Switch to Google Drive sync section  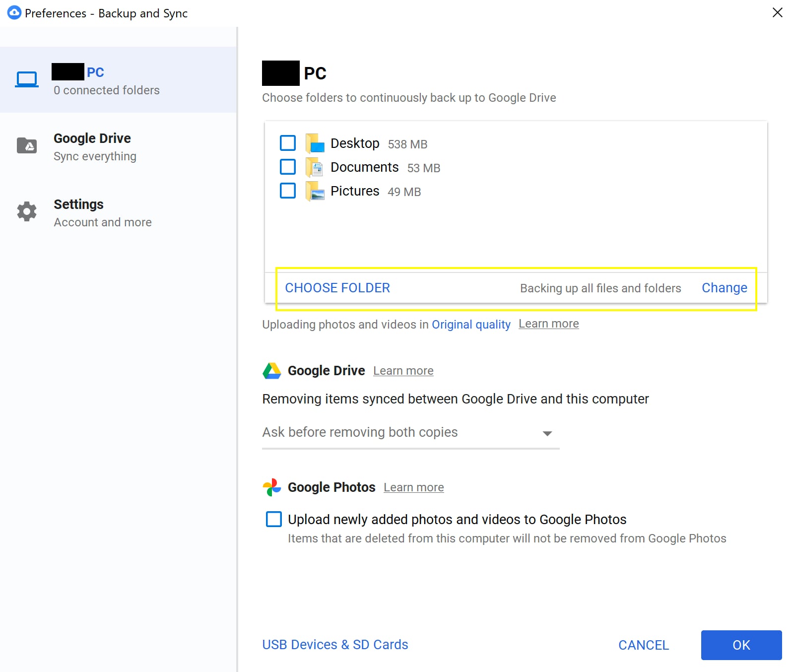(x=92, y=146)
